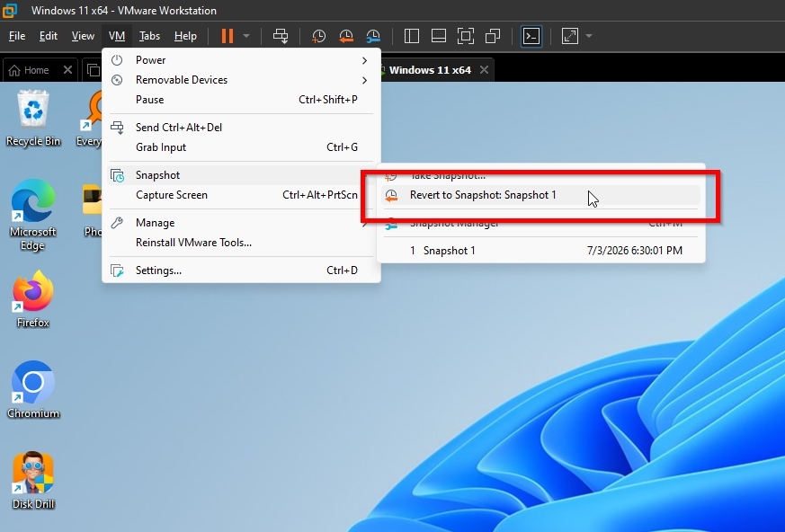
Task: Click the Take Snapshot toolbar icon
Action: pyautogui.click(x=318, y=36)
